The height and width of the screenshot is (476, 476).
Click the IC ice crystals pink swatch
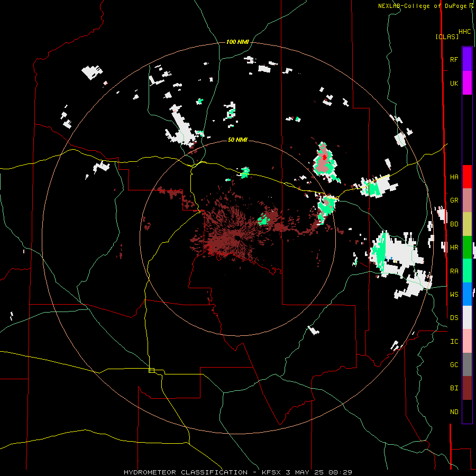coord(467,341)
